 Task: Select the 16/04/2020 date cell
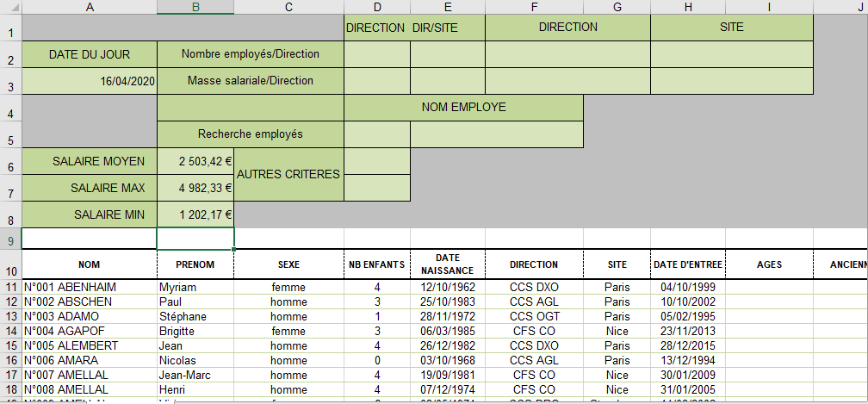(x=90, y=81)
